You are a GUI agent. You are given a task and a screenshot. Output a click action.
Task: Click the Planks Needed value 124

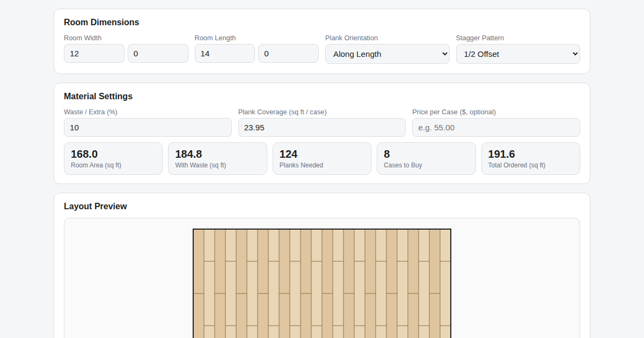[289, 155]
